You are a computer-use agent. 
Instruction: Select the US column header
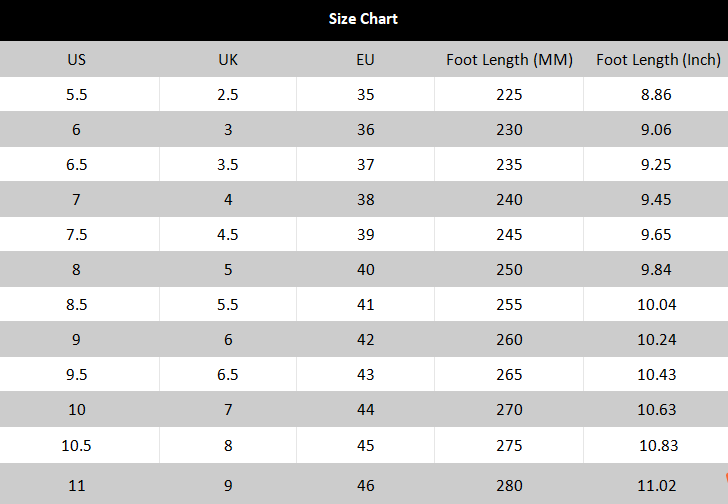77,59
